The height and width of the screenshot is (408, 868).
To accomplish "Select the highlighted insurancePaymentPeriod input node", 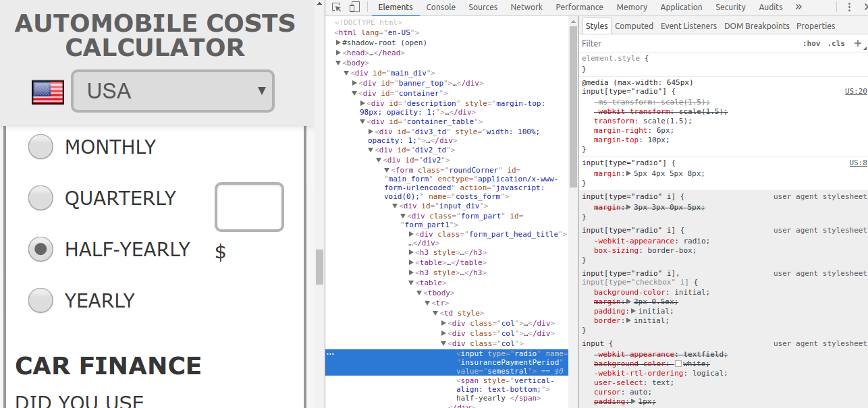I will point(446,362).
